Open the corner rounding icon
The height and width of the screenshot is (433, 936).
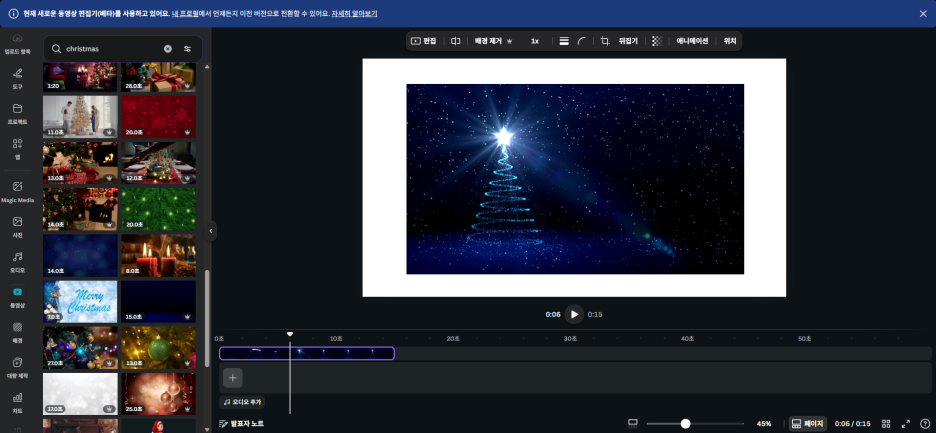pos(581,41)
